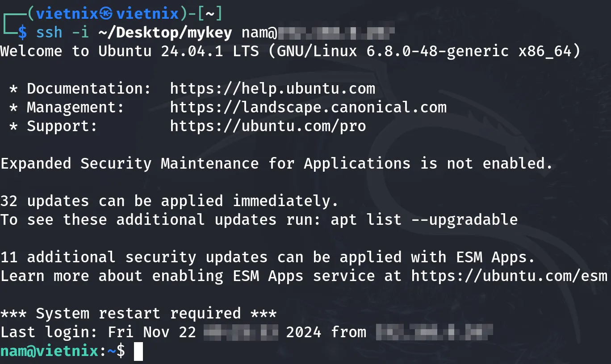Click the 'System restart required' message

[138, 313]
